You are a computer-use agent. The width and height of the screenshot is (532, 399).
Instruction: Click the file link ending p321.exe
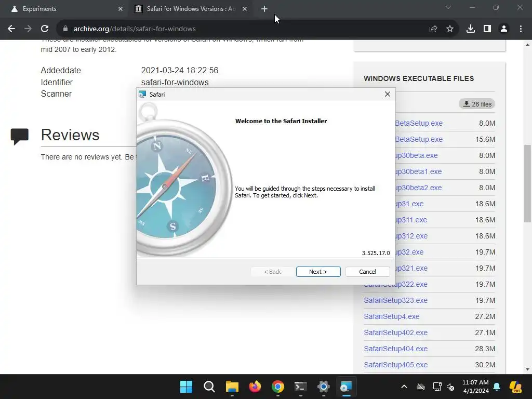point(411,269)
